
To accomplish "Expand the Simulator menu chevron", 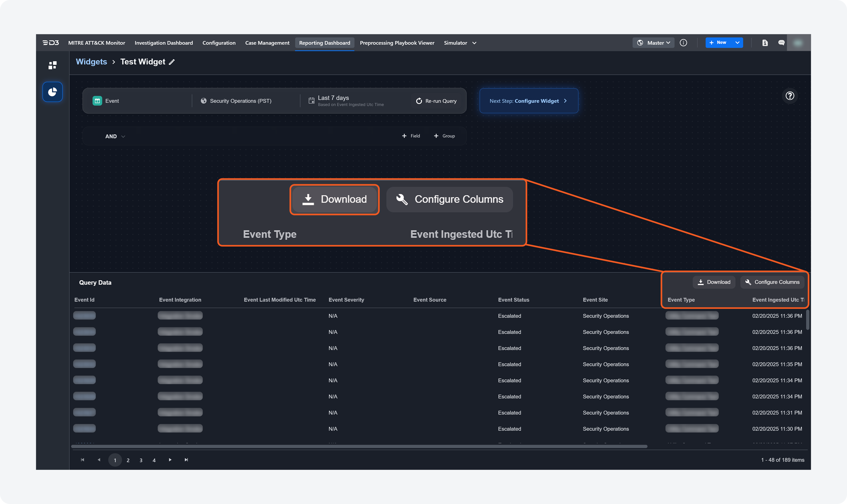I will 474,43.
